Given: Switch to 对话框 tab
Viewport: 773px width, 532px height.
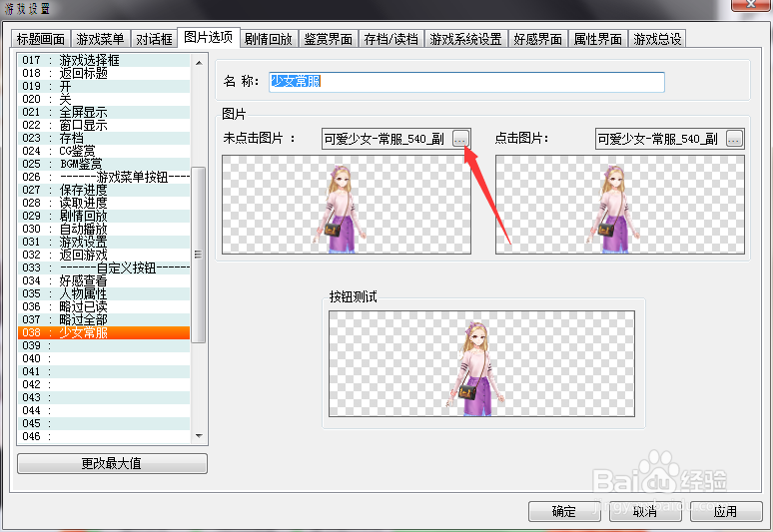Looking at the screenshot, I should pyautogui.click(x=155, y=39).
